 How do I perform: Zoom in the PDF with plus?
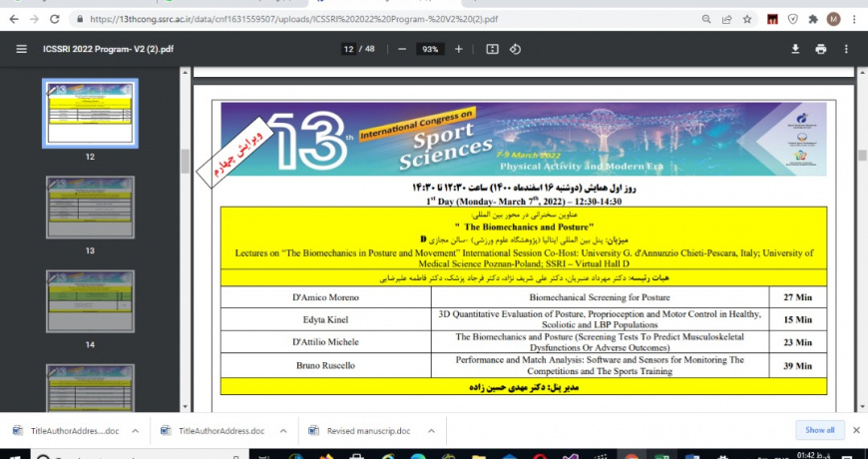pos(458,49)
